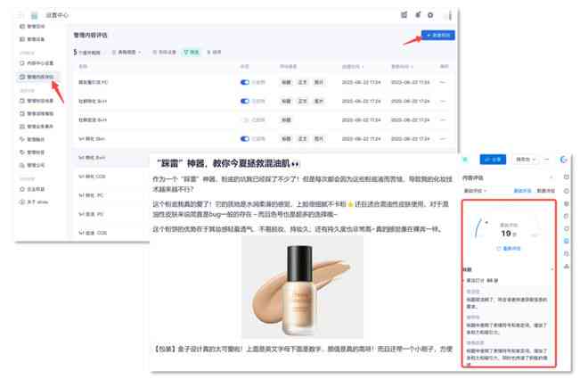
Task: Click the bottom icon in the right tool strip
Action: [567, 267]
